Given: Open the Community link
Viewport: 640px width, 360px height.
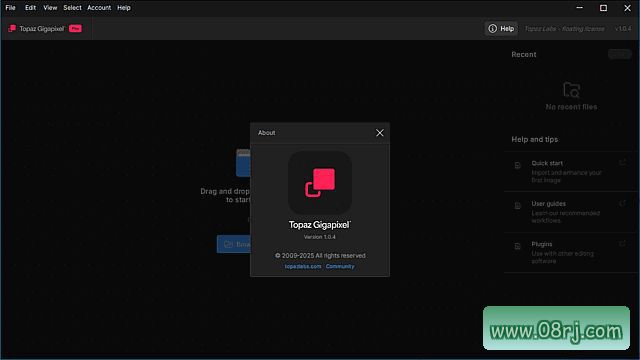Looking at the screenshot, I should [340, 267].
